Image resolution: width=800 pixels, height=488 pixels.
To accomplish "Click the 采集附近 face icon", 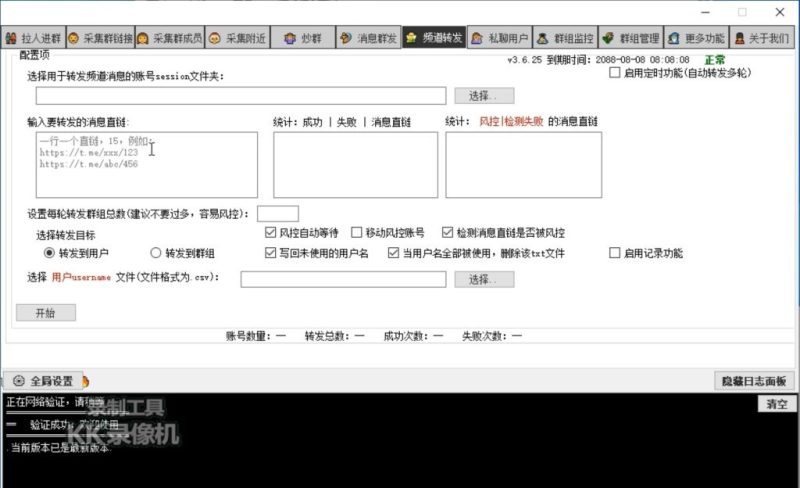I will click(215, 38).
